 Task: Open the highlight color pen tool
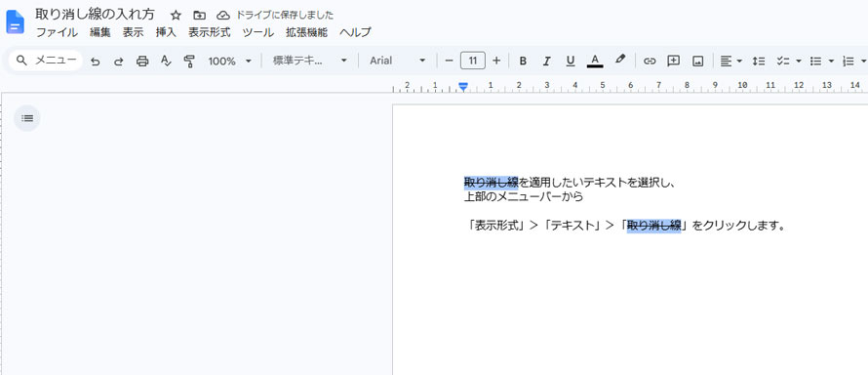[x=620, y=60]
